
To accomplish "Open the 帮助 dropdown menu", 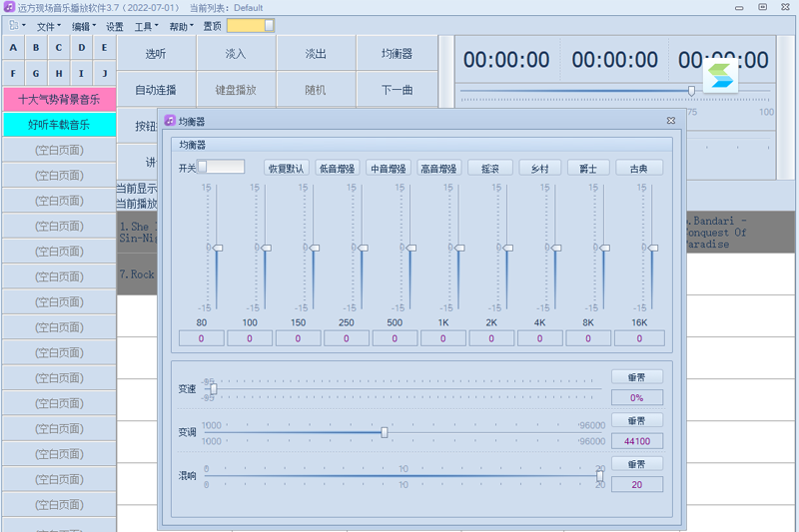I will (x=181, y=26).
